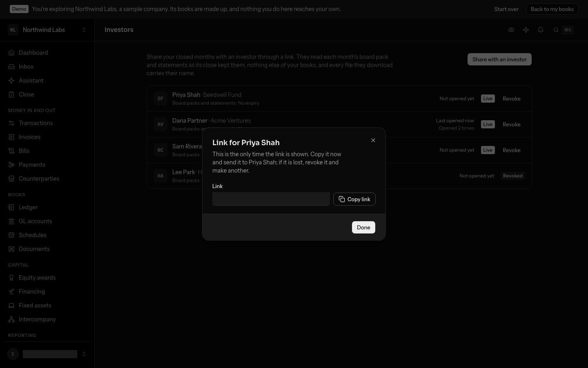Click Share with an investor button
Image resolution: width=588 pixels, height=368 pixels.
[499, 59]
